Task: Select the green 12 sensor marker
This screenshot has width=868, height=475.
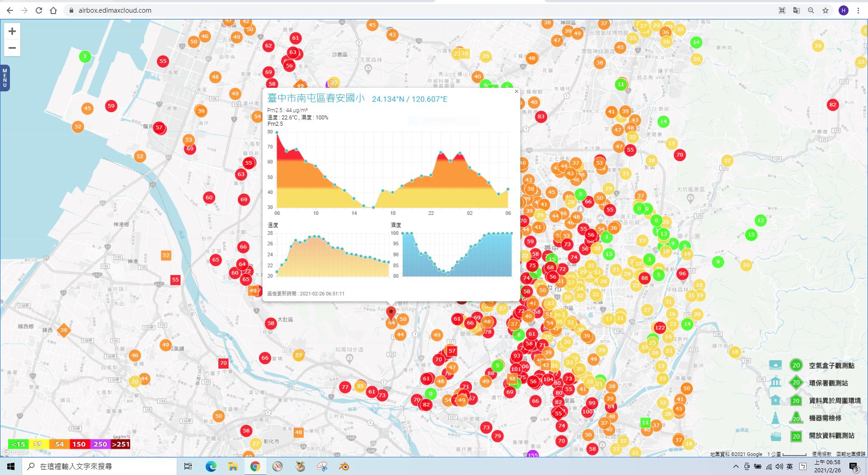Action: 760,220
